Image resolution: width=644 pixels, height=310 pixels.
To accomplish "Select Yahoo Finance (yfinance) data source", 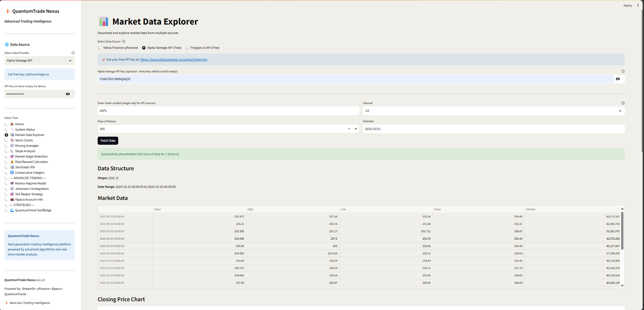I will (118, 48).
